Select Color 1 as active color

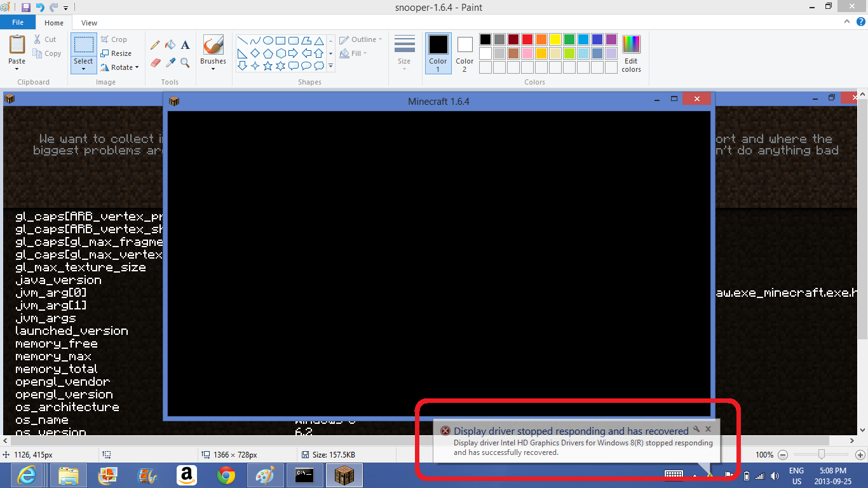coord(438,53)
